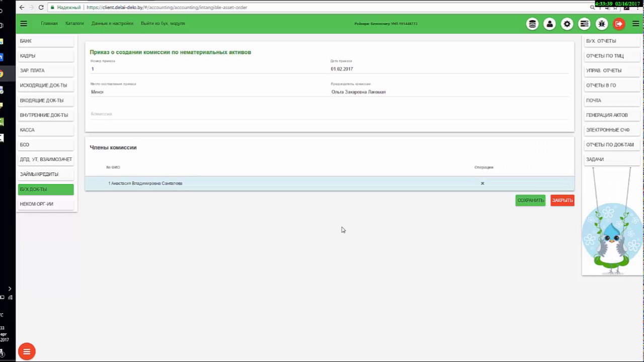Viewport: 644px width, 362px height.
Task: Open Главная menu item
Action: pyautogui.click(x=49, y=24)
